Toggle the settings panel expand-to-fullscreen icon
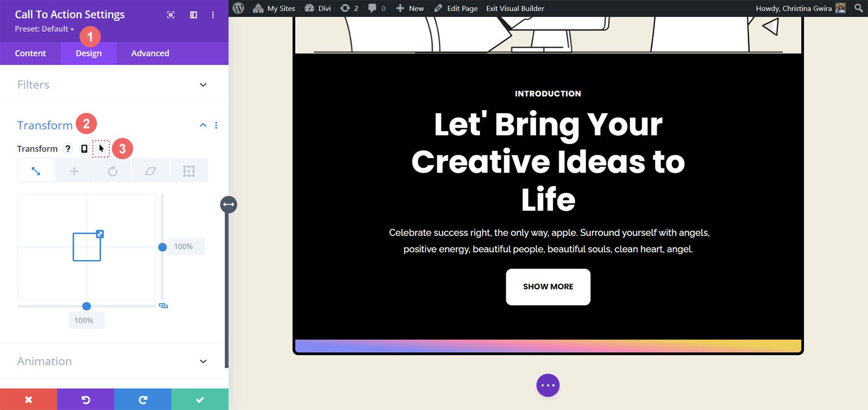The height and width of the screenshot is (410, 868). (171, 15)
